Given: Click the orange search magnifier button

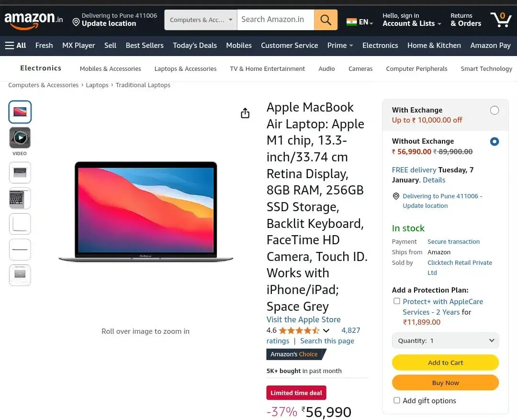Looking at the screenshot, I should (326, 20).
